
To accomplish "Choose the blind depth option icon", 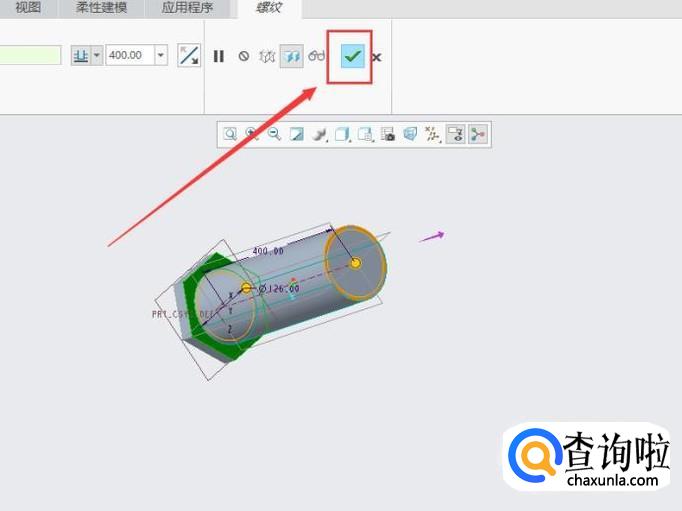I will [81, 56].
